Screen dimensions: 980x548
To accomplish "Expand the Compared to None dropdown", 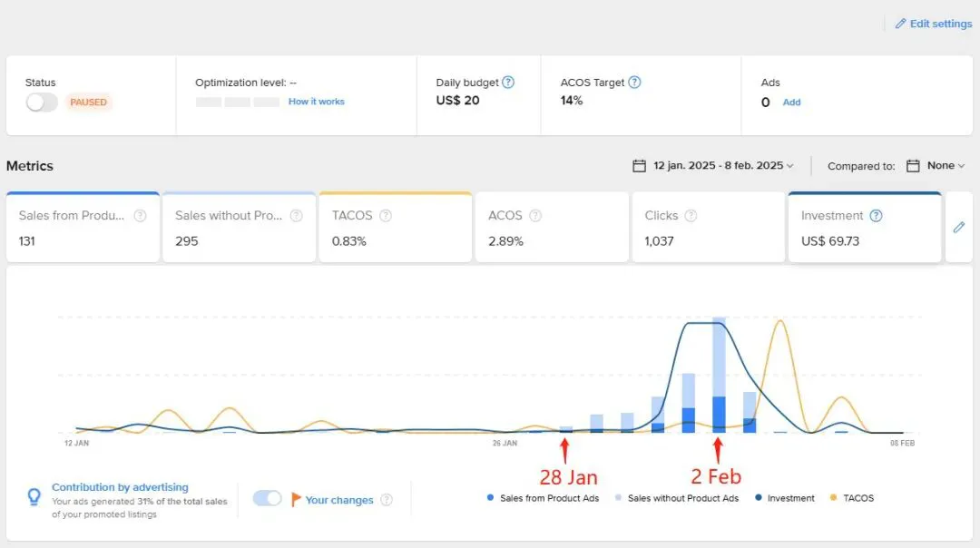I will point(946,166).
